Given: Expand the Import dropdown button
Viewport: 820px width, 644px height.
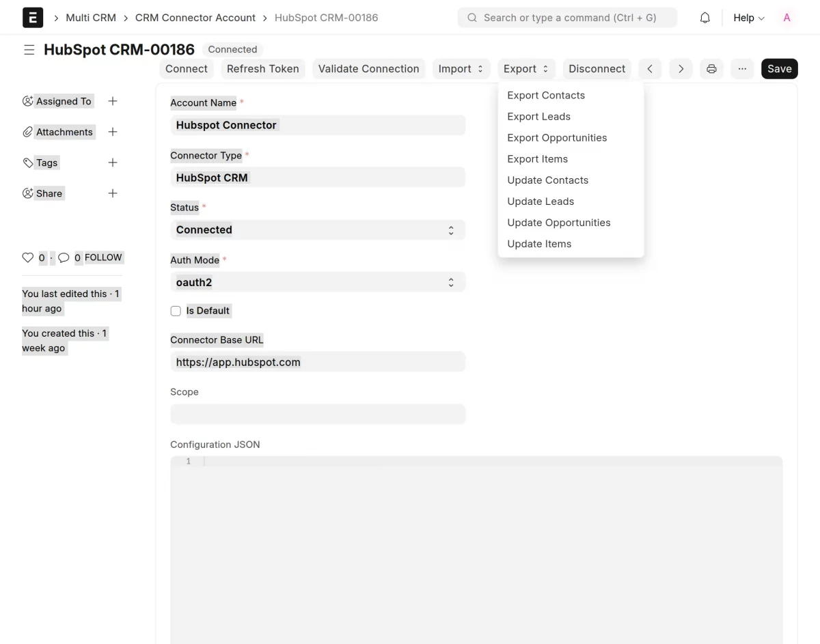Looking at the screenshot, I should tap(461, 69).
